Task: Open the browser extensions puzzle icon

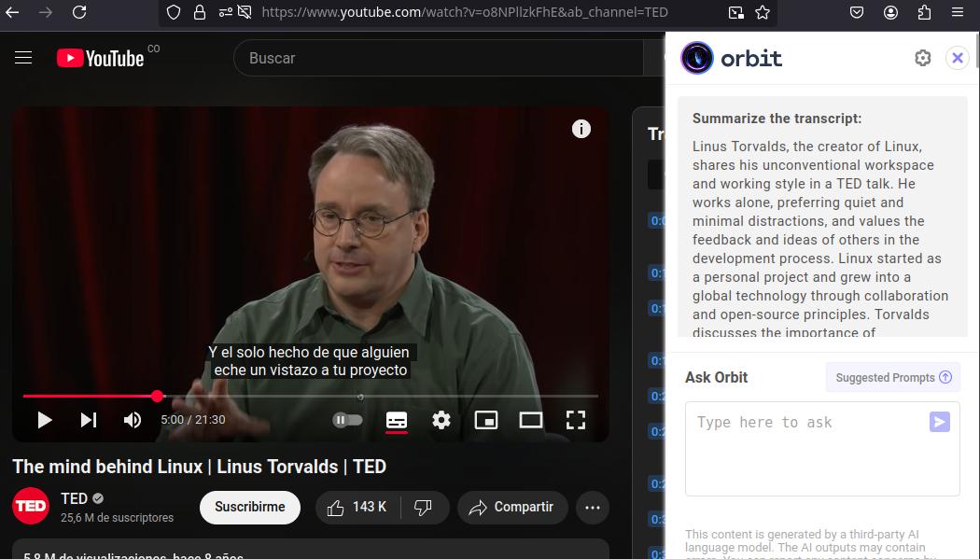Action: pyautogui.click(x=924, y=12)
